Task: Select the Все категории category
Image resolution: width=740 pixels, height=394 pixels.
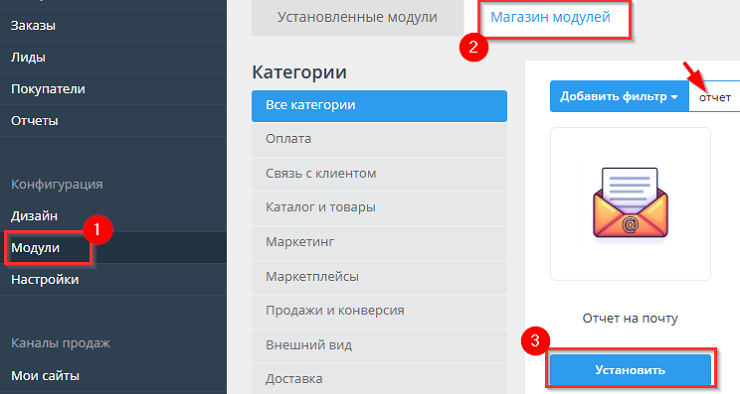Action: click(x=379, y=106)
